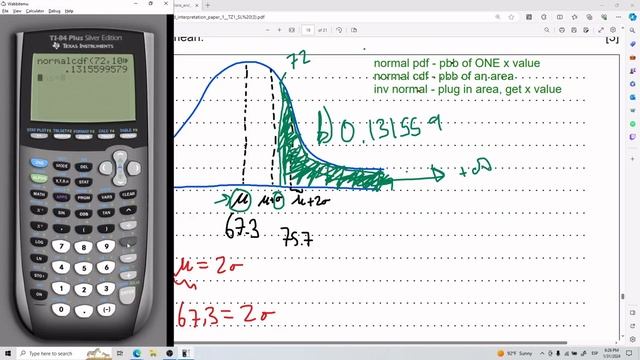Click the TAN key on calculator
640x360 pixels.
(106, 213)
